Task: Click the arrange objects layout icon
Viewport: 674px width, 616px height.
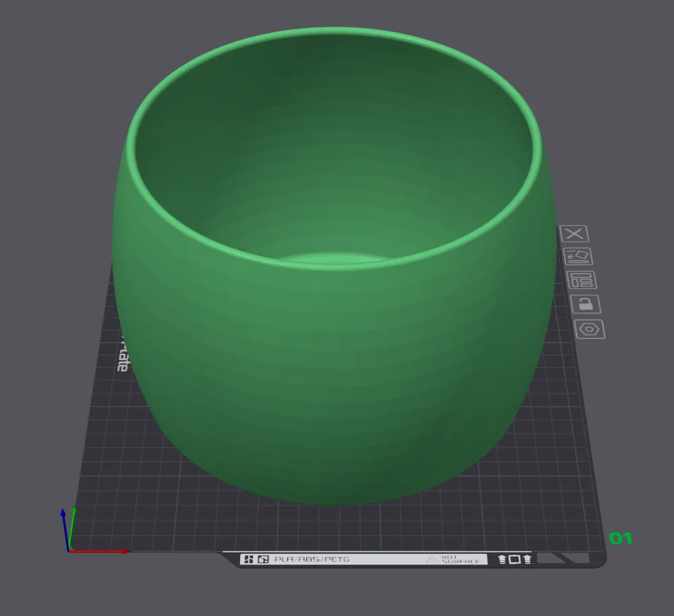Action: 581,280
